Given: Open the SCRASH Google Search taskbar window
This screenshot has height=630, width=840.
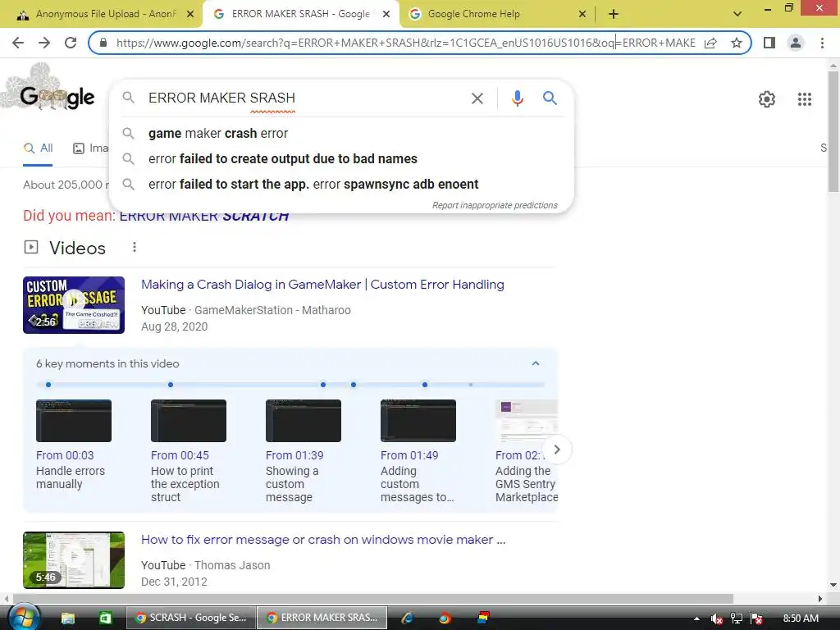Looking at the screenshot, I should (190, 618).
